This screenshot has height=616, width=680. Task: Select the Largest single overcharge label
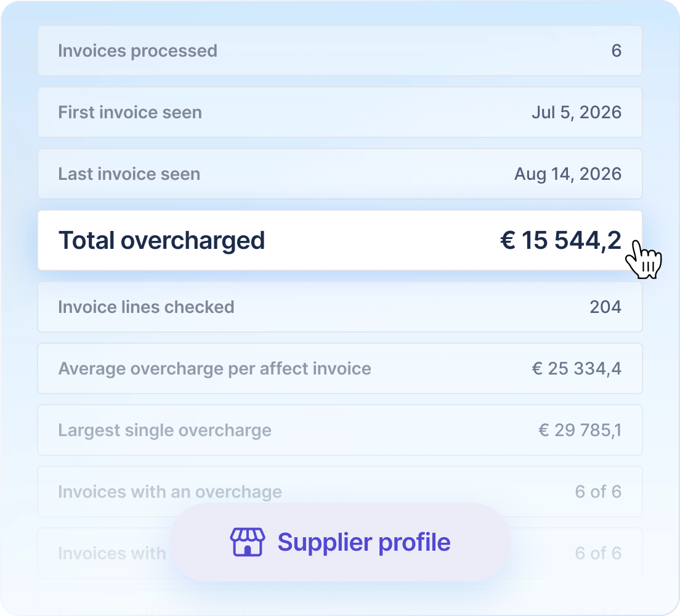[165, 431]
